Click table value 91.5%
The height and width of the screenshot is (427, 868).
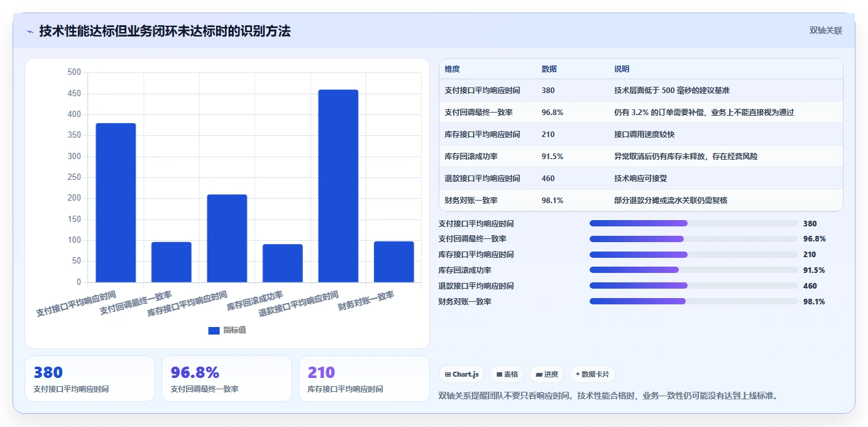click(x=552, y=157)
